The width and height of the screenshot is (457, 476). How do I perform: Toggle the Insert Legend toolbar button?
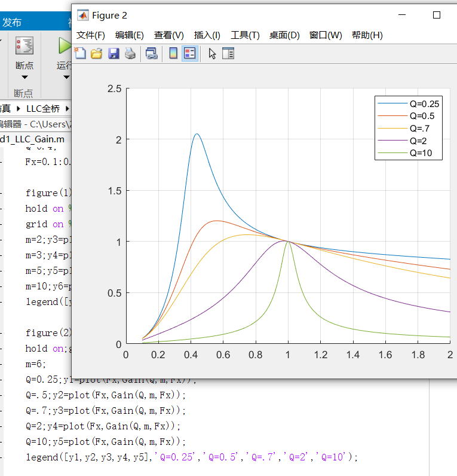click(x=190, y=53)
